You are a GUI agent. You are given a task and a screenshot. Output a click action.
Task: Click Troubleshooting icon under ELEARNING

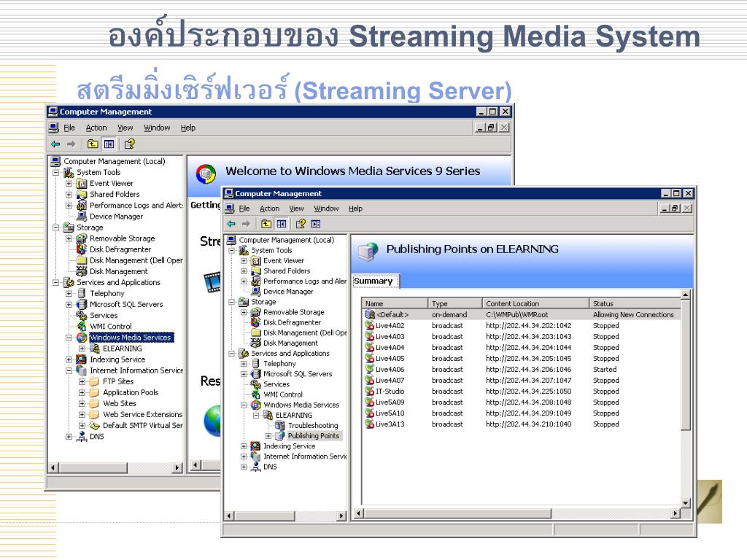point(280,425)
